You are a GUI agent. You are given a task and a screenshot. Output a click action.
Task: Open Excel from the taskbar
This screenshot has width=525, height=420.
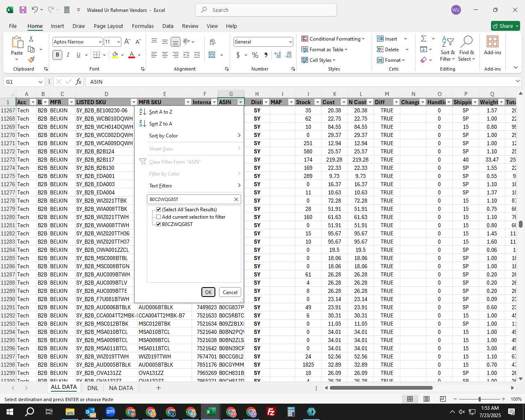coord(211,412)
